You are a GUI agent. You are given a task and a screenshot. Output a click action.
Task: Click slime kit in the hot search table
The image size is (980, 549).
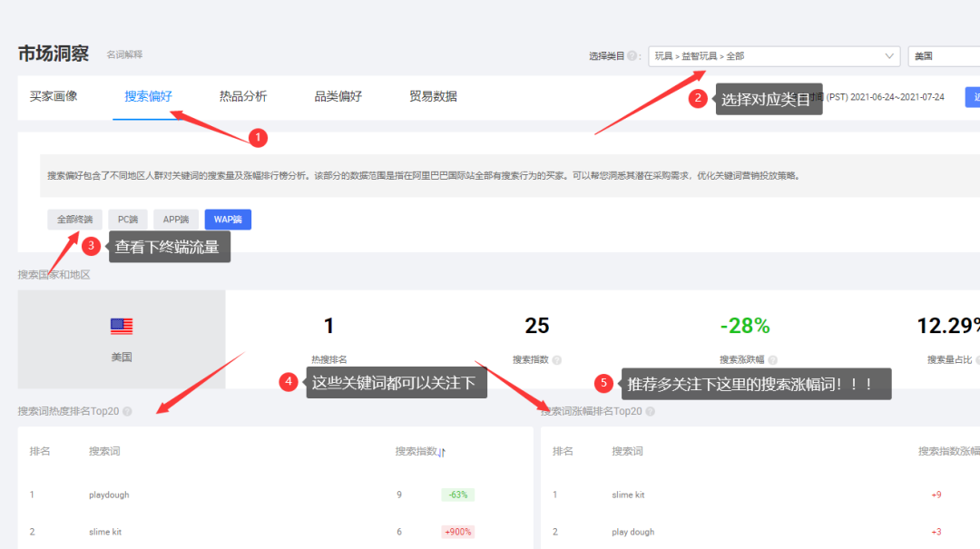105,532
